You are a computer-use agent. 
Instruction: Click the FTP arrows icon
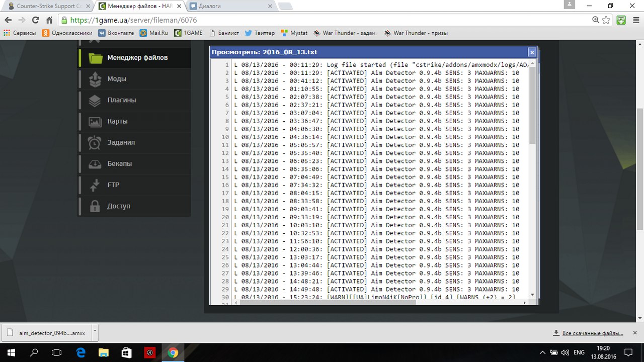click(x=95, y=185)
